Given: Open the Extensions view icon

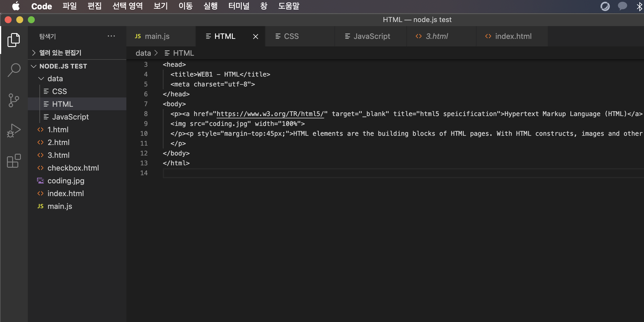Looking at the screenshot, I should 14,161.
